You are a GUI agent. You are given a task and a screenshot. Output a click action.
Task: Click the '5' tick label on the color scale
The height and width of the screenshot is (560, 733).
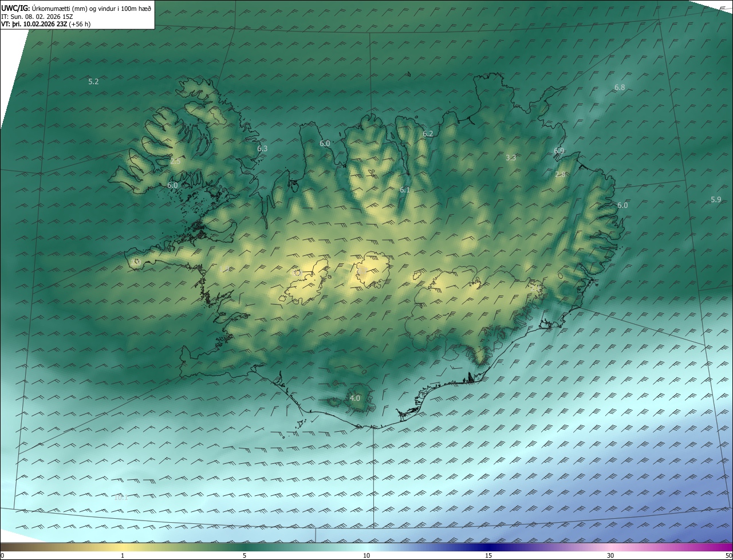point(245,555)
